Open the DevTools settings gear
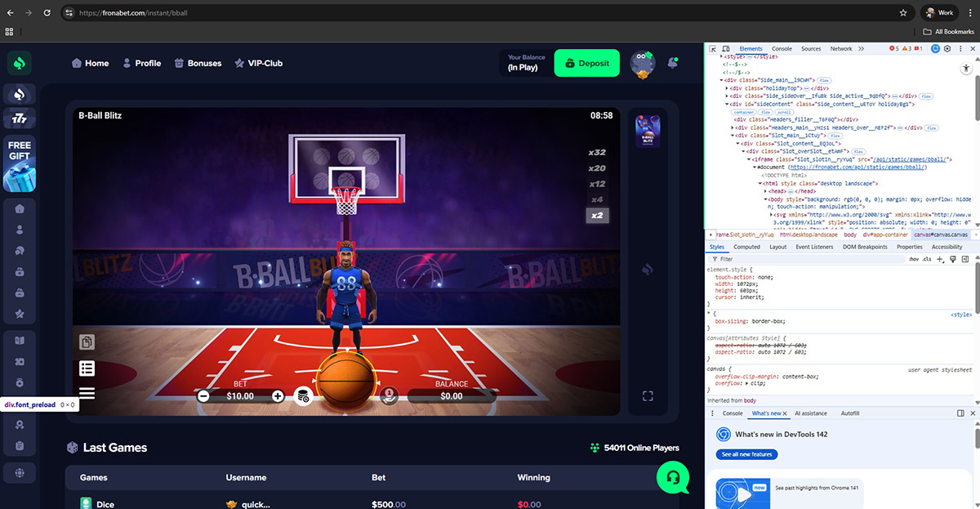 pos(947,49)
